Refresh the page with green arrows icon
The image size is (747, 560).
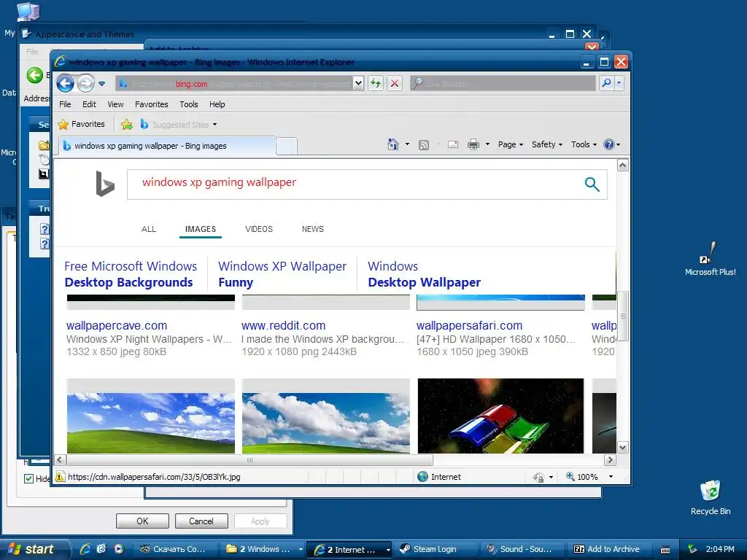(x=376, y=83)
